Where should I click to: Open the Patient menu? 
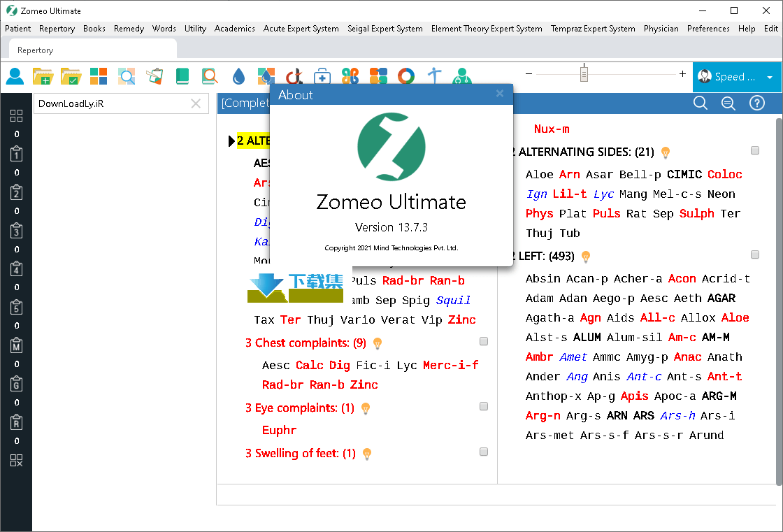(17, 29)
